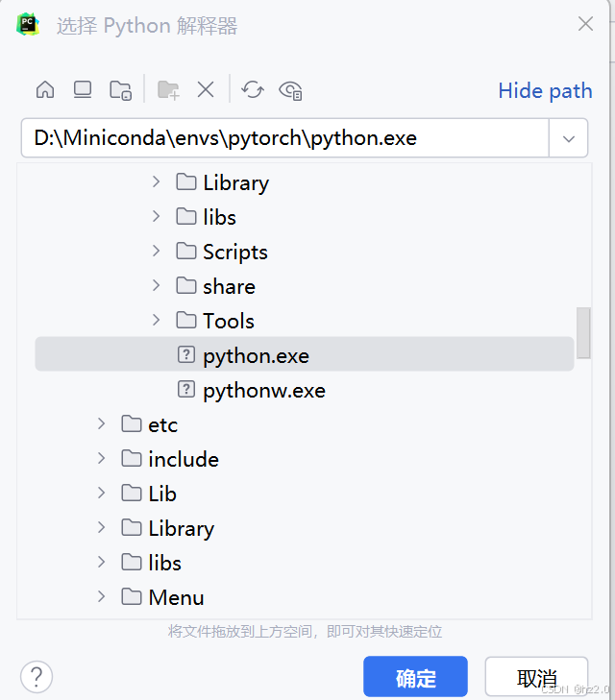Click folder icon beside include
Image resolution: width=615 pixels, height=700 pixels.
tap(132, 458)
